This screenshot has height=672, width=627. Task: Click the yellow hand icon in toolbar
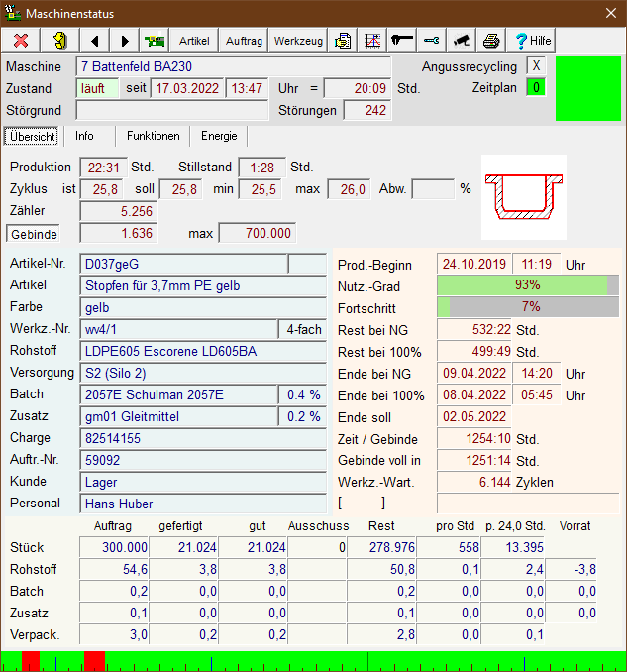tap(59, 41)
